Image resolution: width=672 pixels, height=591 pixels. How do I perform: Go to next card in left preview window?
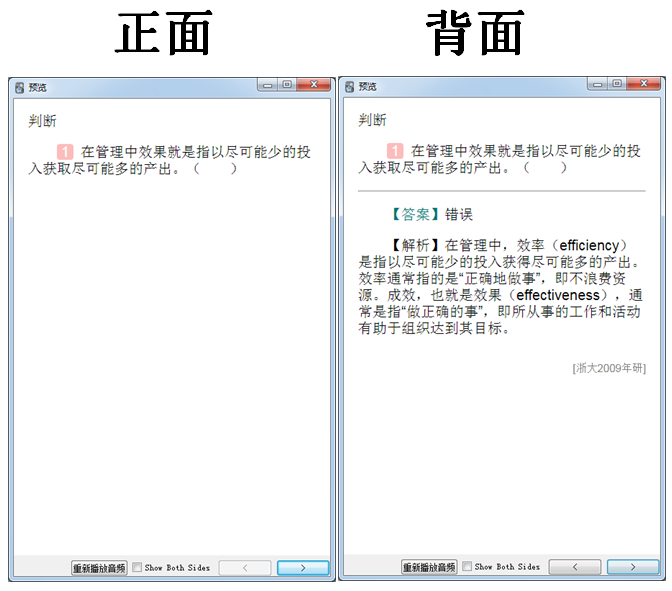pyautogui.click(x=303, y=568)
